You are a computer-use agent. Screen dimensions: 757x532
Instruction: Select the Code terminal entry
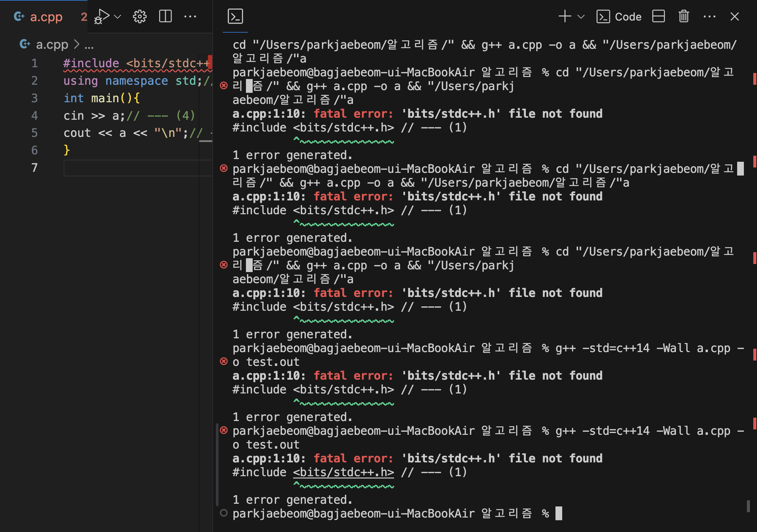[619, 16]
